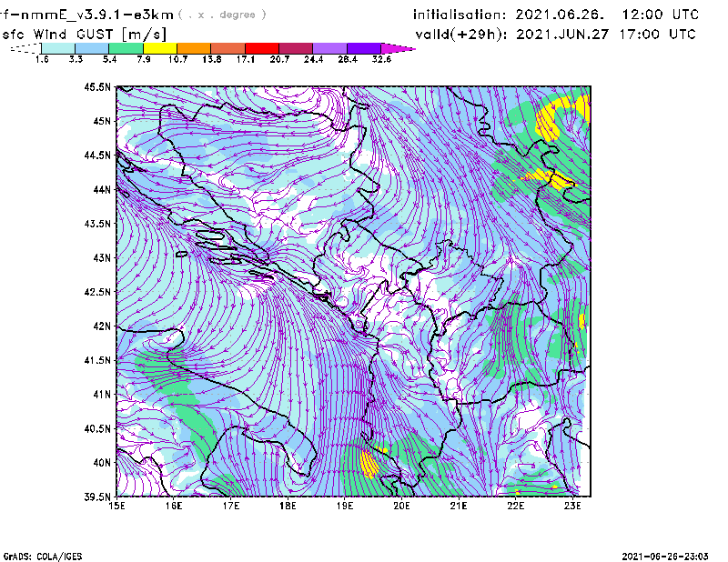The image size is (728, 562).
Task: Click the "21E" longitude label
Action: 459,506
